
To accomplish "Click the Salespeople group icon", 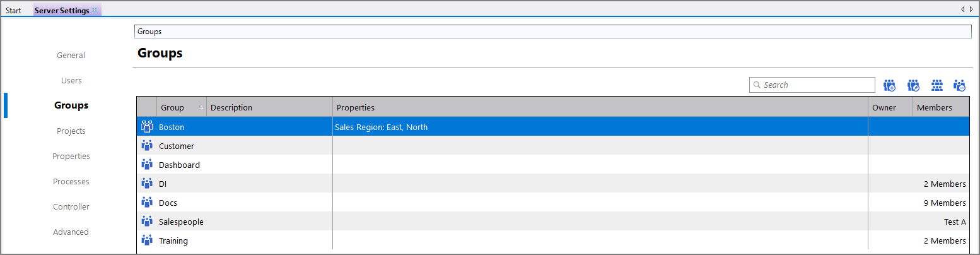I will 147,222.
